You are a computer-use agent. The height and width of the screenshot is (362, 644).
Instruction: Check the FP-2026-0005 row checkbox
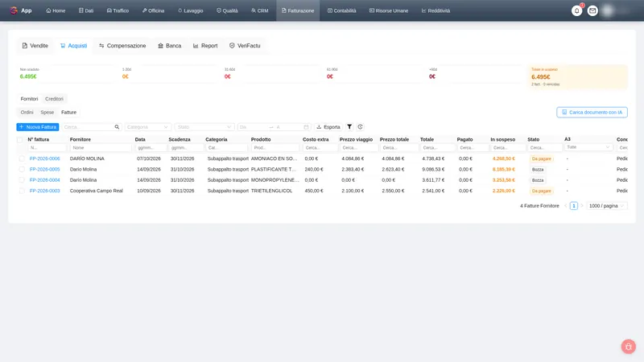click(x=22, y=169)
